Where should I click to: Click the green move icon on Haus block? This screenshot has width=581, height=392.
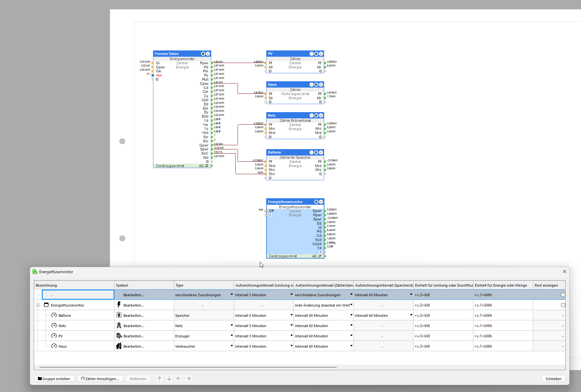point(312,85)
